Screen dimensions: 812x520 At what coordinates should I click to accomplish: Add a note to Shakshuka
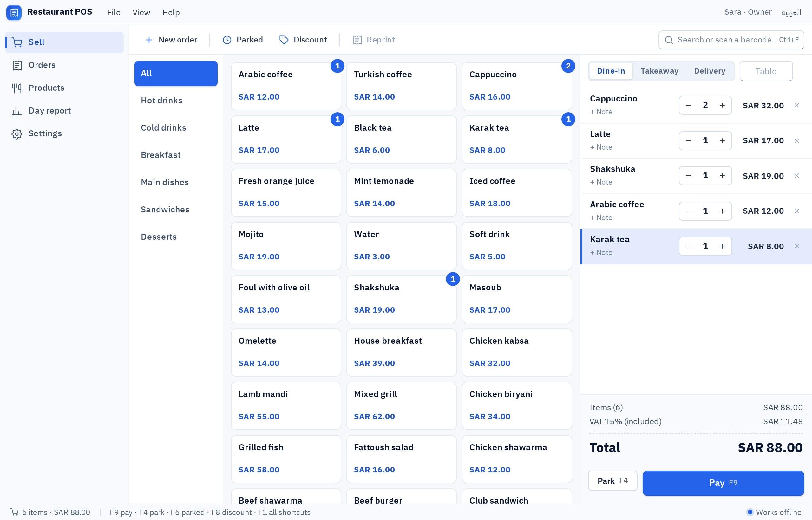601,182
